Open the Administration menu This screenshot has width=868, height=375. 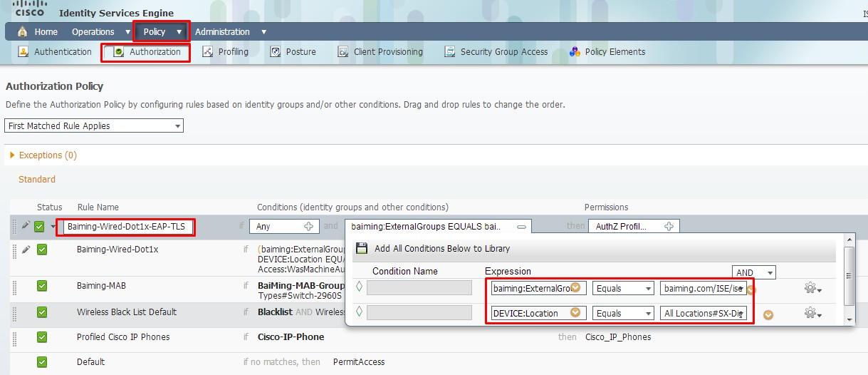pyautogui.click(x=230, y=31)
